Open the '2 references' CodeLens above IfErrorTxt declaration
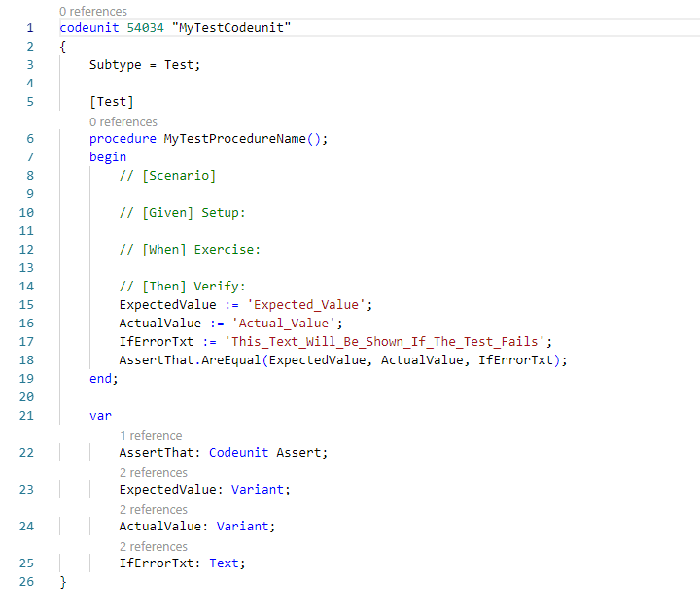Image resolution: width=700 pixels, height=614 pixels. pyautogui.click(x=154, y=547)
